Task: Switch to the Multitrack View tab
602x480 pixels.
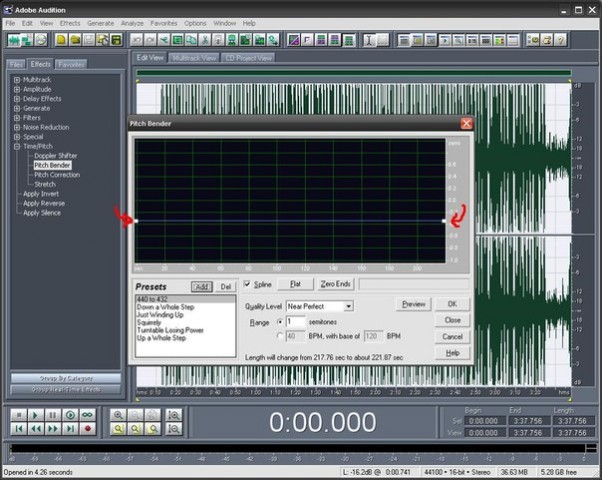Action: pyautogui.click(x=195, y=58)
